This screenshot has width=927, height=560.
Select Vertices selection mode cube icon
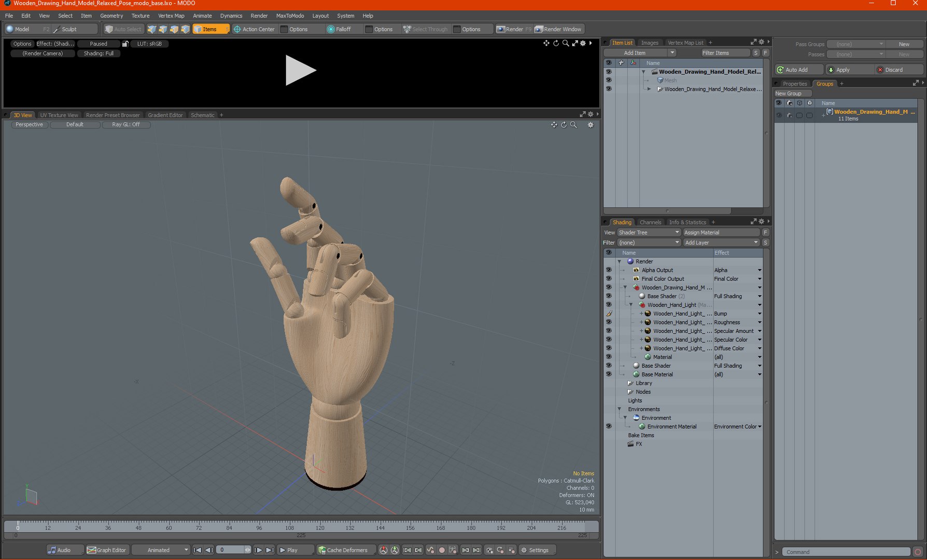152,29
